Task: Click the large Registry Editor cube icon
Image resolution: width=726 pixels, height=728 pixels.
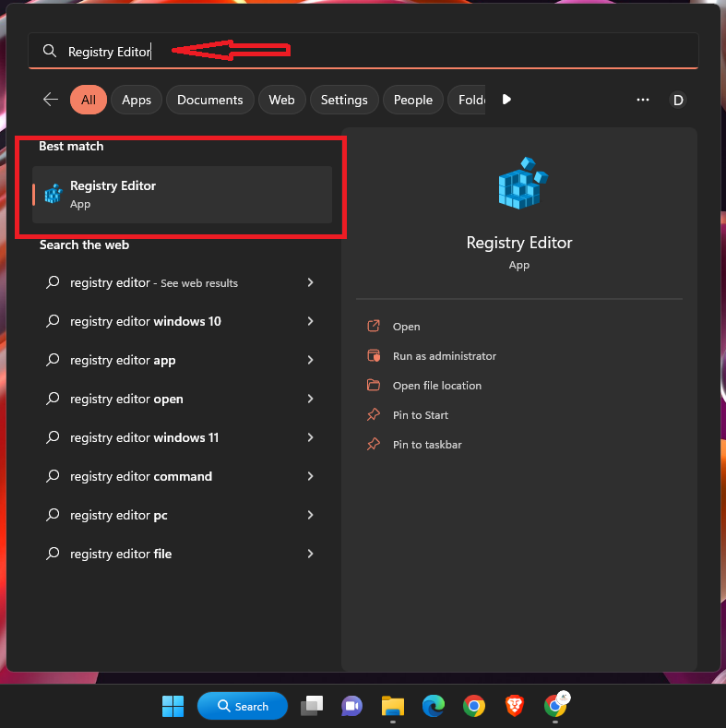Action: pyautogui.click(x=523, y=184)
